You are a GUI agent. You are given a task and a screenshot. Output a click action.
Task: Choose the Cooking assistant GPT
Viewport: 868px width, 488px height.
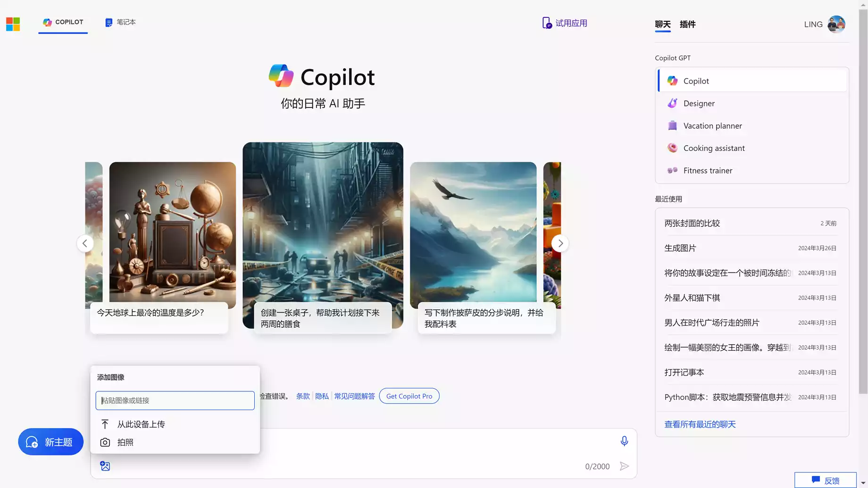pyautogui.click(x=714, y=148)
